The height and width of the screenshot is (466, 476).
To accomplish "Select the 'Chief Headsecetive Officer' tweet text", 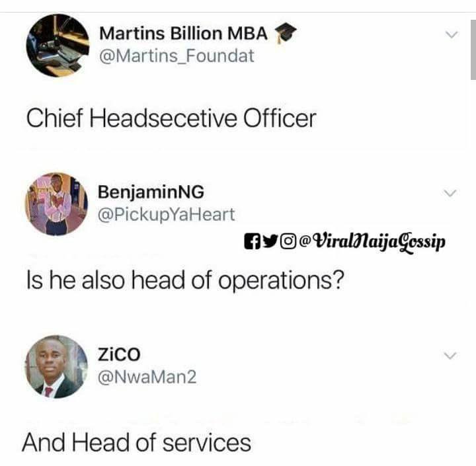I will coord(171,118).
